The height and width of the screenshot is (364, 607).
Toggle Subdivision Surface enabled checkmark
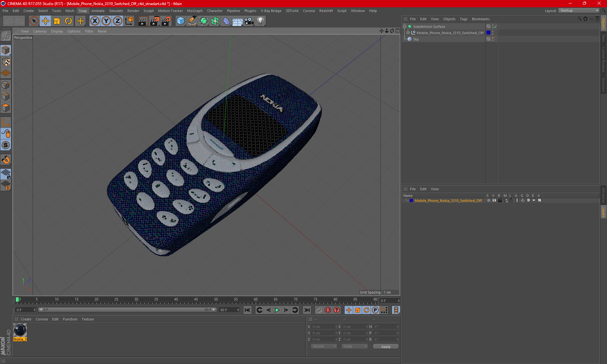point(495,27)
